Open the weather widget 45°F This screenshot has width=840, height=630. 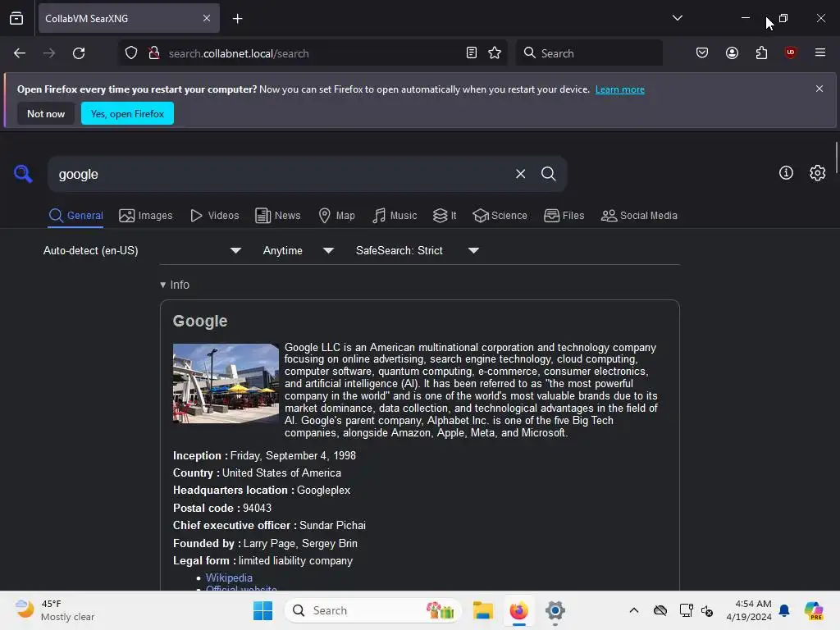(55, 610)
